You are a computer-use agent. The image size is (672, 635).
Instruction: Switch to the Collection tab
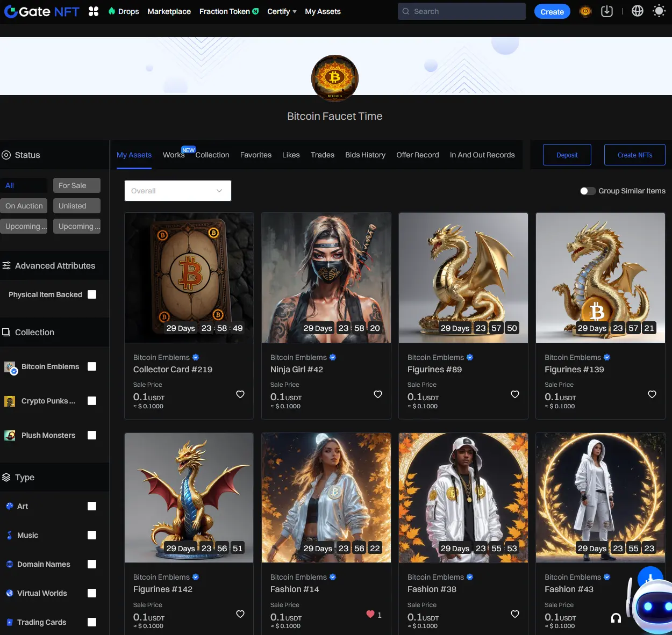[x=212, y=155]
